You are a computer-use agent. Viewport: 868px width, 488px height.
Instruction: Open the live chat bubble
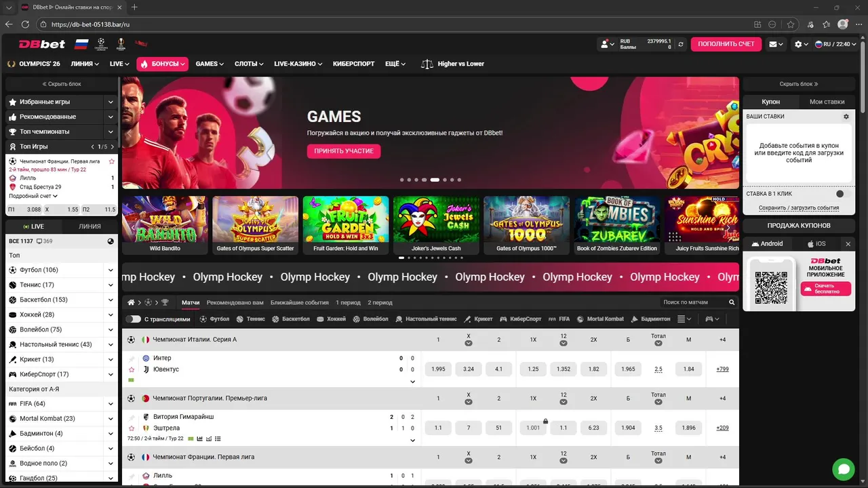[x=844, y=468]
